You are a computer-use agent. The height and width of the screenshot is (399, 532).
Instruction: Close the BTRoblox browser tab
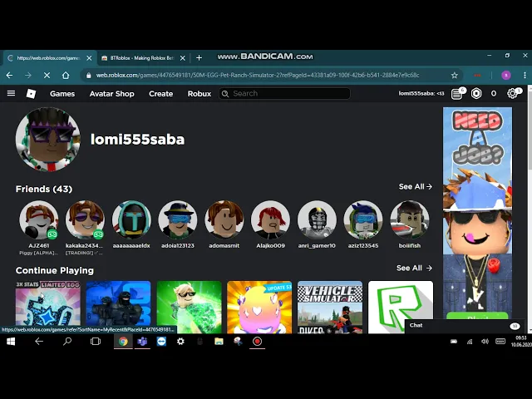(183, 58)
